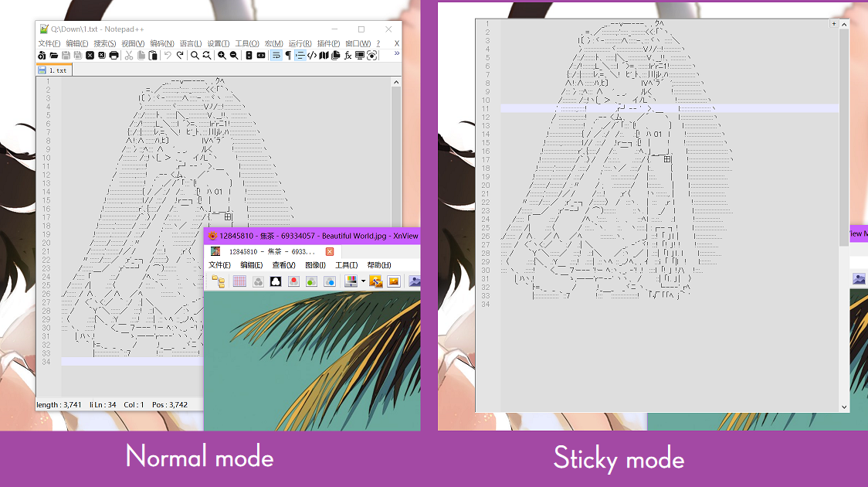Toggle synchronized vertical scrolling in Notepad++
868x487 pixels.
pos(249,56)
